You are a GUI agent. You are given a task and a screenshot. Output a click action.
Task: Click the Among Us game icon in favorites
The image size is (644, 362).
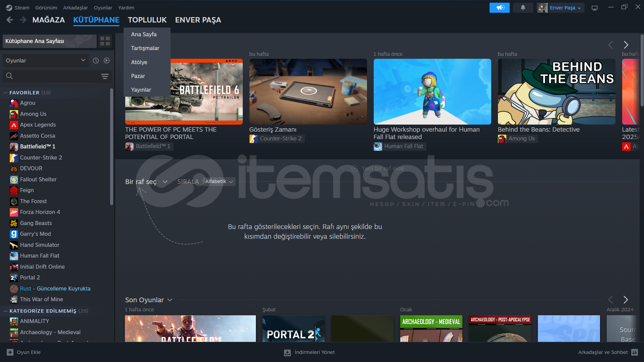tap(14, 114)
